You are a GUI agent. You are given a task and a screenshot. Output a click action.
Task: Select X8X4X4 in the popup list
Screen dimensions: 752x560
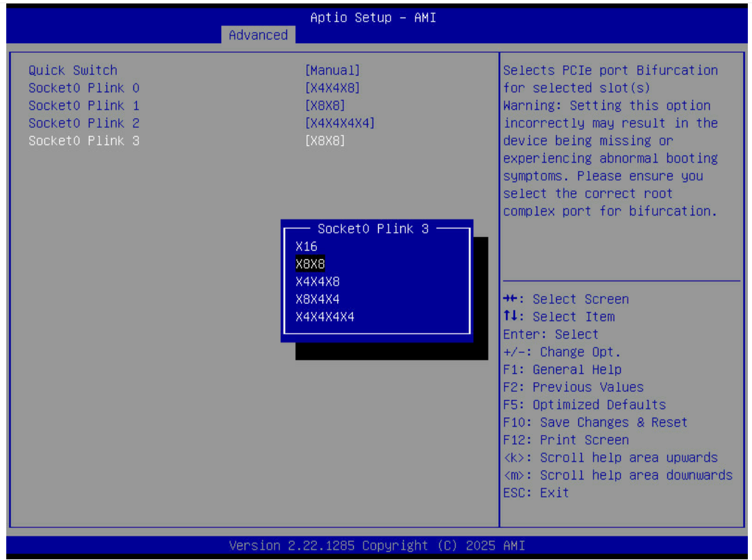click(x=318, y=299)
